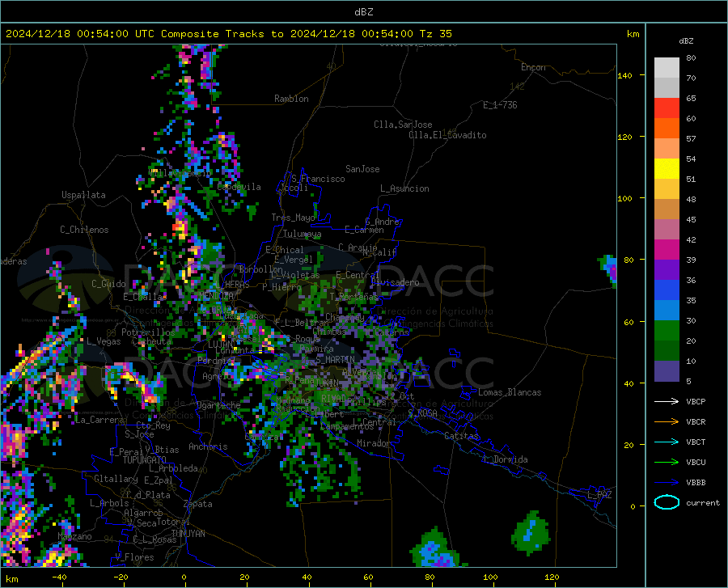The image size is (728, 588).
Task: Pick the magenta 42 dBZ color band
Action: coord(667,250)
